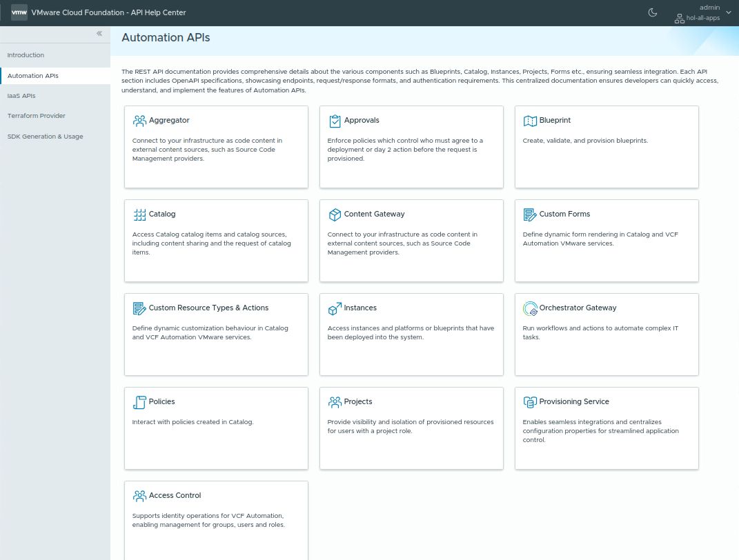Click the VMware logo in the header

point(19,12)
